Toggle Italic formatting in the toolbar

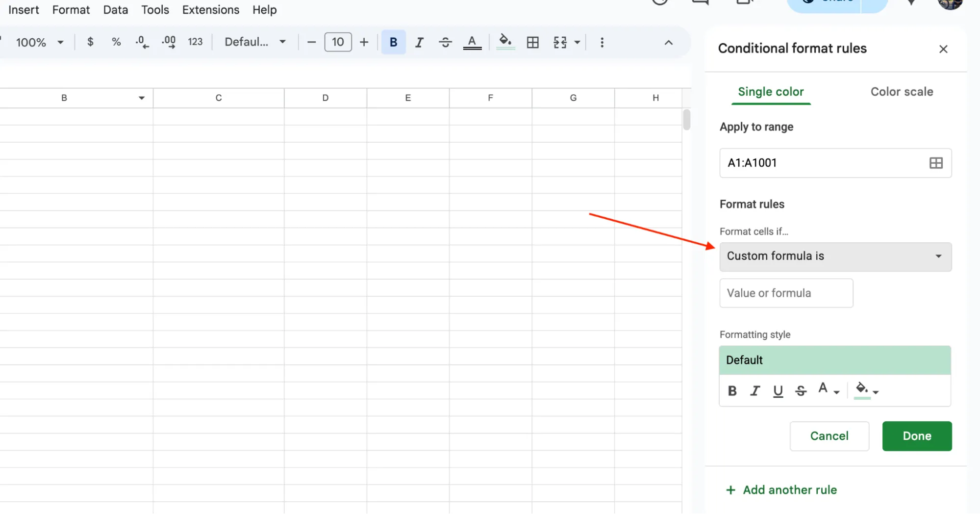(419, 42)
